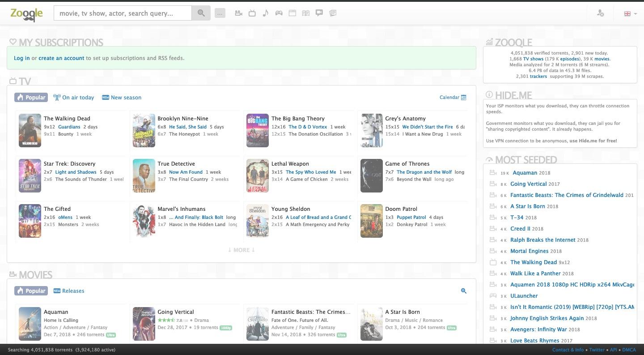Open Star Trek: Discovery poster thumbnail
The image size is (644, 355).
click(30, 175)
